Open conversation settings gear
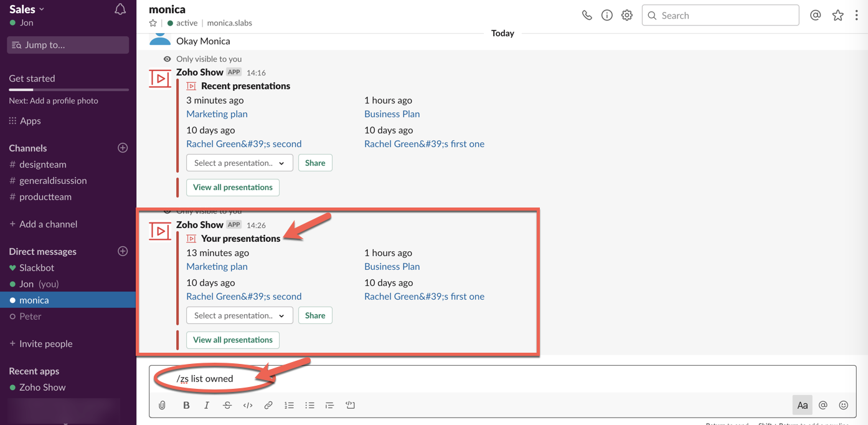 pos(626,16)
